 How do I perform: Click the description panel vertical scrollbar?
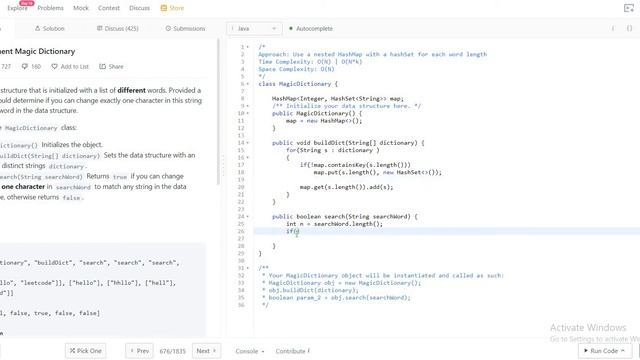click(x=218, y=112)
